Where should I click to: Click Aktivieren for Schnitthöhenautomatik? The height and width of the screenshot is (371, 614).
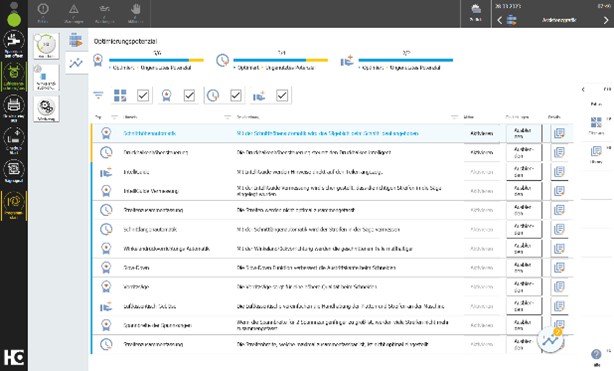tap(482, 133)
